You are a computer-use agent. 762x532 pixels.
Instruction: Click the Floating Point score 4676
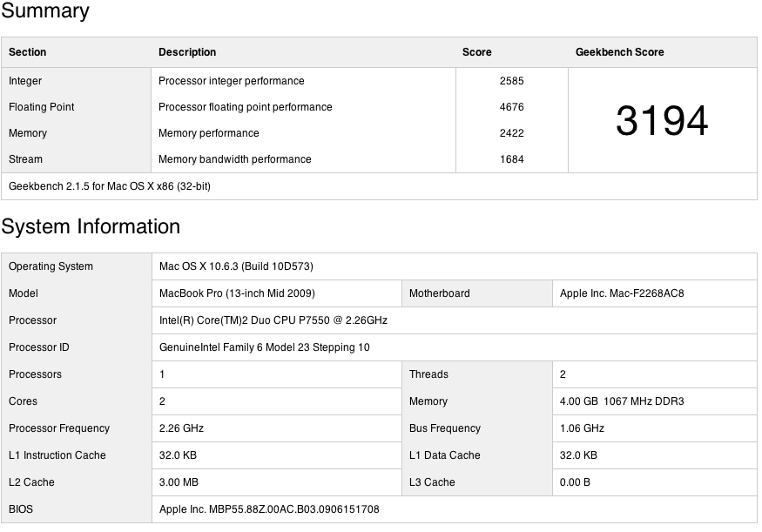tap(512, 107)
